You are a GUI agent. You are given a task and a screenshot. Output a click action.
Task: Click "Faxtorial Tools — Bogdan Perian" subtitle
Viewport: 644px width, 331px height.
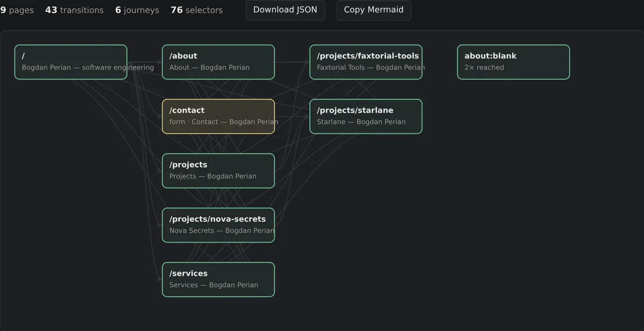(x=371, y=68)
